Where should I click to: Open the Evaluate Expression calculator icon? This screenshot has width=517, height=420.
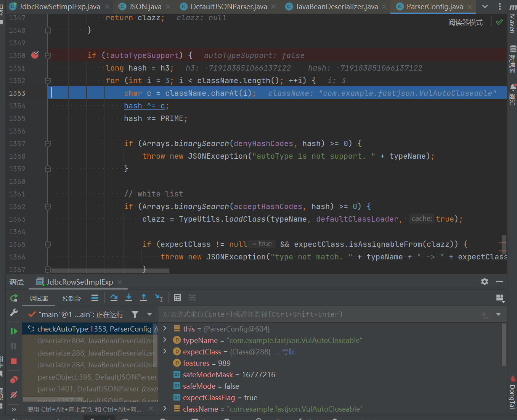click(177, 298)
